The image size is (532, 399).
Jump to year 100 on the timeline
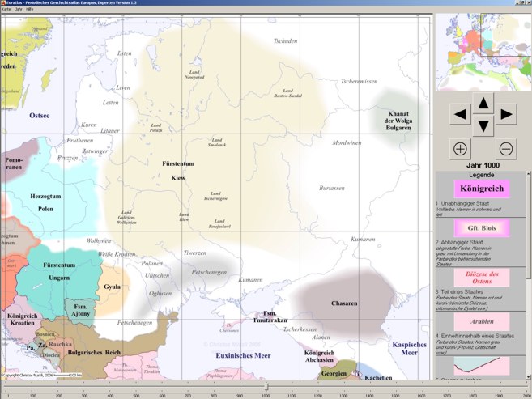point(33,396)
